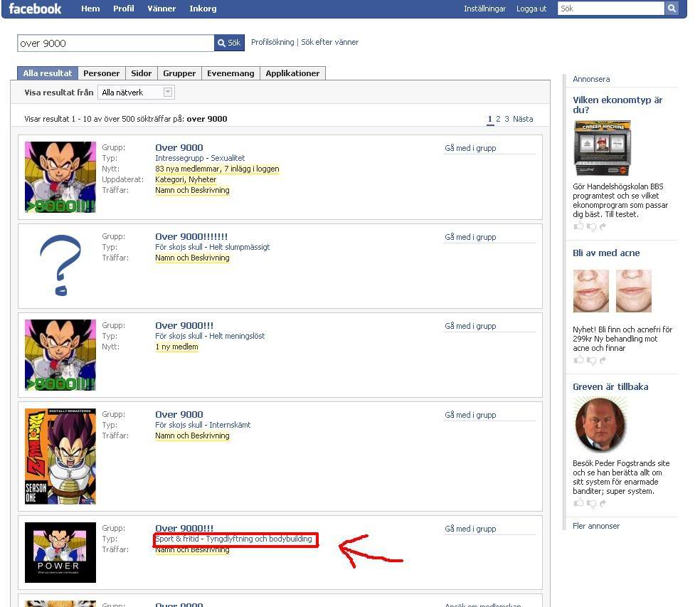Open the 'Over 9000' Internskämt group title
The width and height of the screenshot is (700, 607).
click(179, 414)
